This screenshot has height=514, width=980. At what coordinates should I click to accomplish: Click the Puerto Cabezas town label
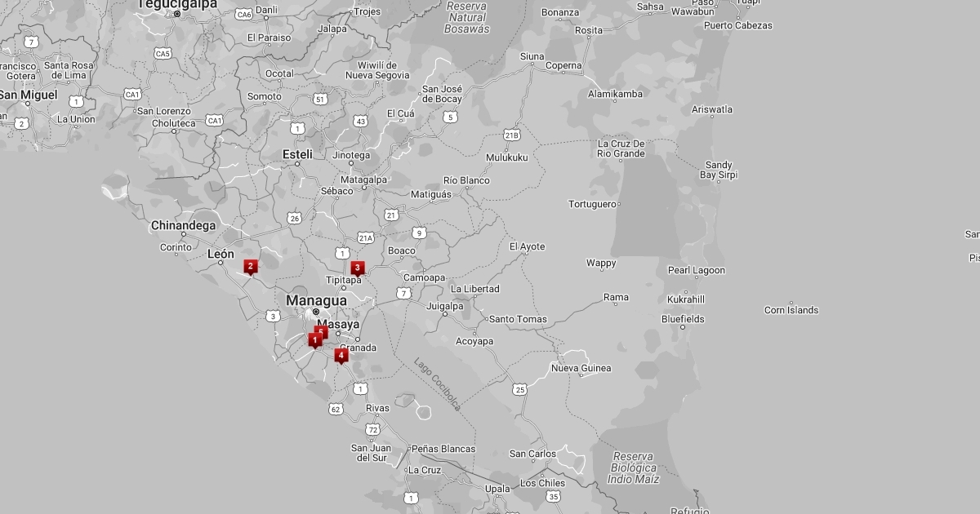(x=737, y=25)
